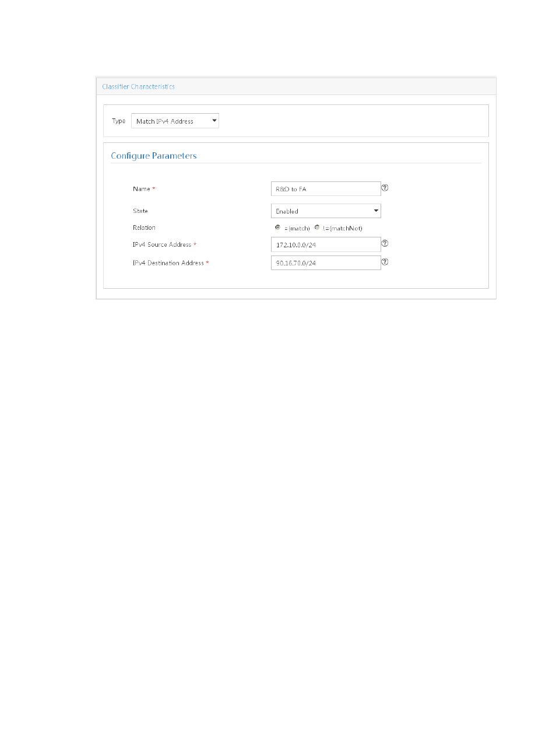Screen dimensions: 556x756
Task: Click the source address field 172.10.0.0/24
Action: pos(325,245)
